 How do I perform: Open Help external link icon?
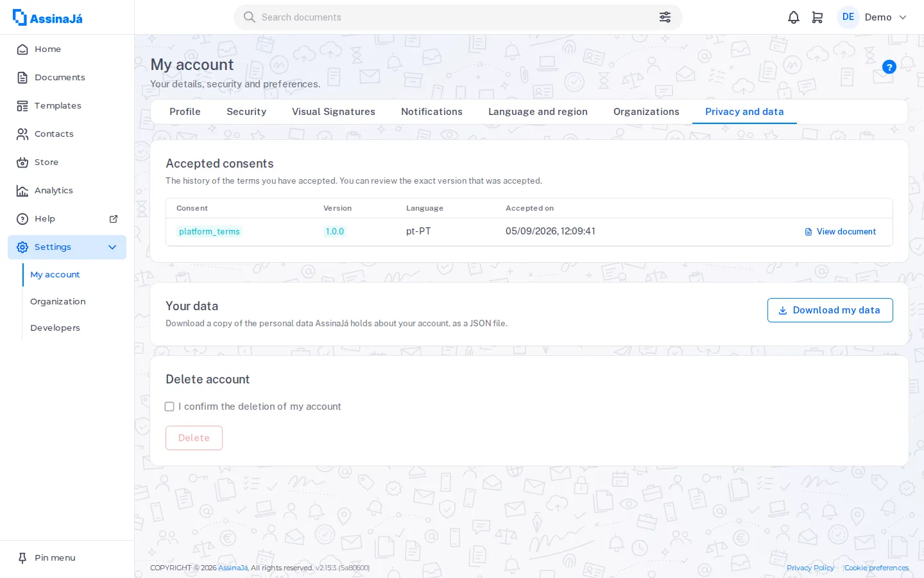point(114,219)
